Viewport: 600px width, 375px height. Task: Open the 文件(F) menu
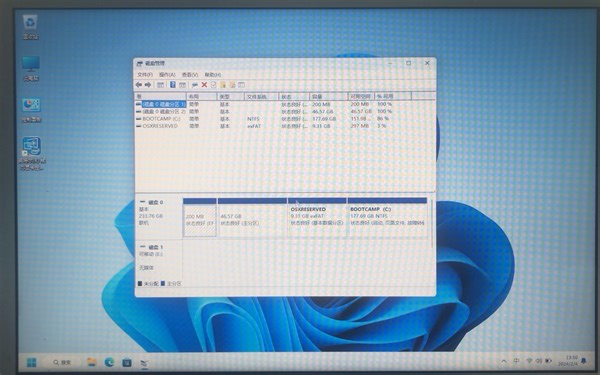point(145,75)
